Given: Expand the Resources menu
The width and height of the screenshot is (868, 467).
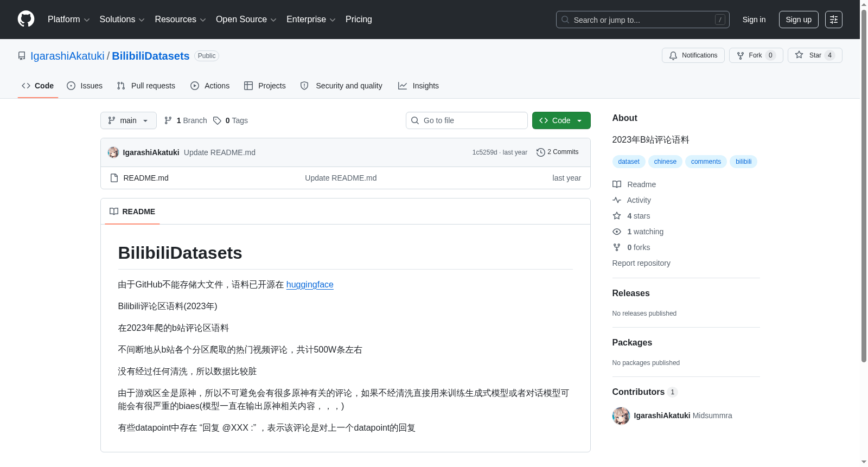Looking at the screenshot, I should (x=180, y=20).
